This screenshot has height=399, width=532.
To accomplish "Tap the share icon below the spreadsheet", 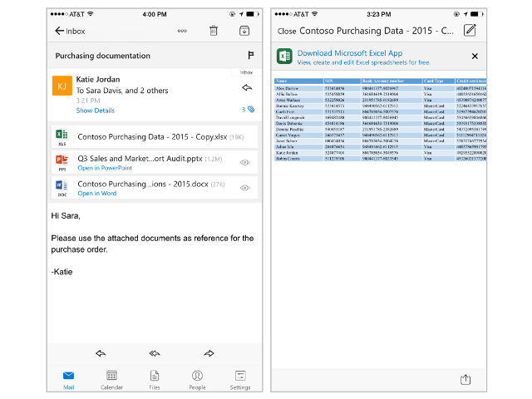I will pyautogui.click(x=465, y=379).
